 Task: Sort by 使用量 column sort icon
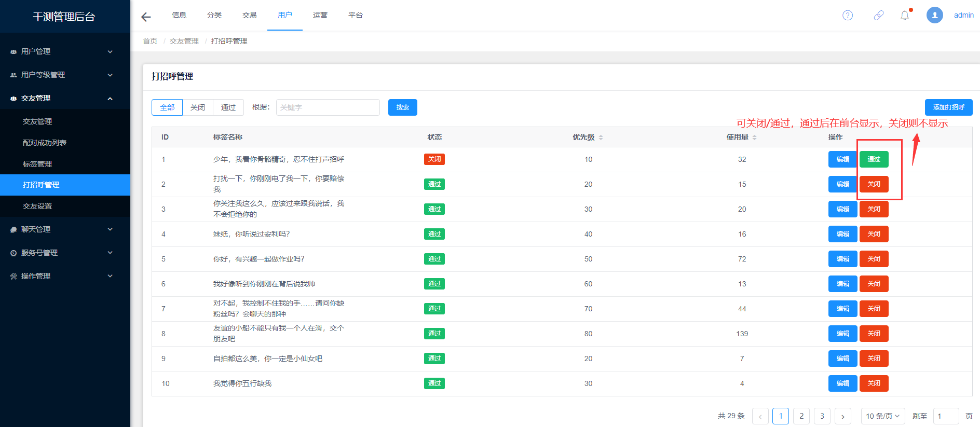point(754,137)
